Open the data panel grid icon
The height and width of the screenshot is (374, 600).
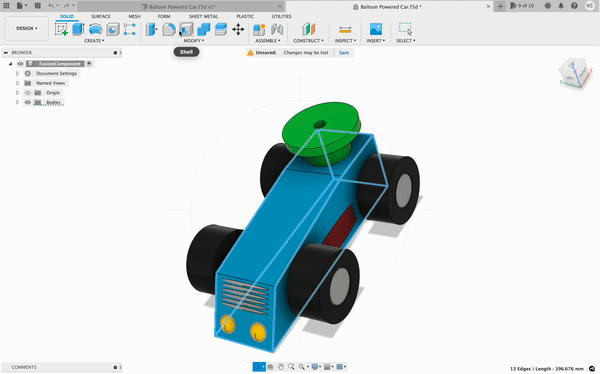(x=6, y=6)
